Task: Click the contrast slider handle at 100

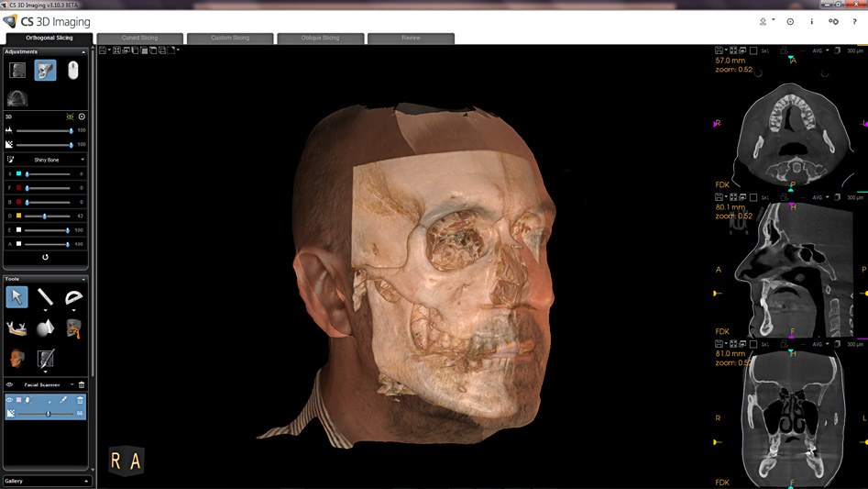Action: point(71,145)
